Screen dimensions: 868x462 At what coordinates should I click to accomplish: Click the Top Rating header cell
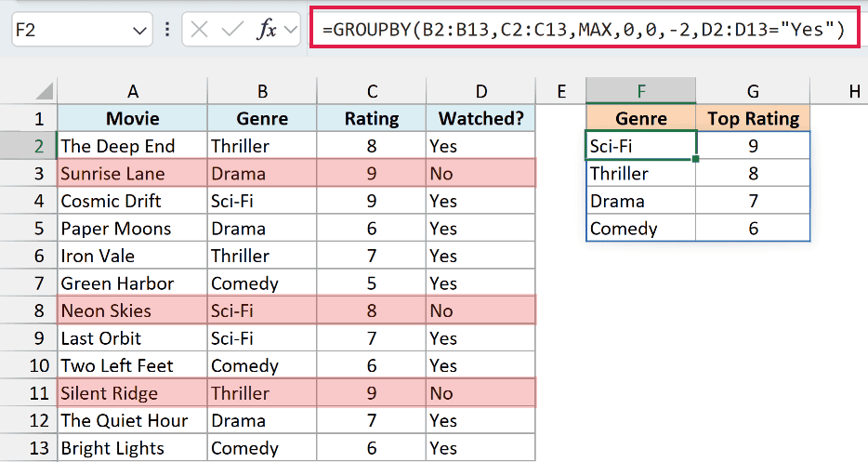(x=753, y=118)
